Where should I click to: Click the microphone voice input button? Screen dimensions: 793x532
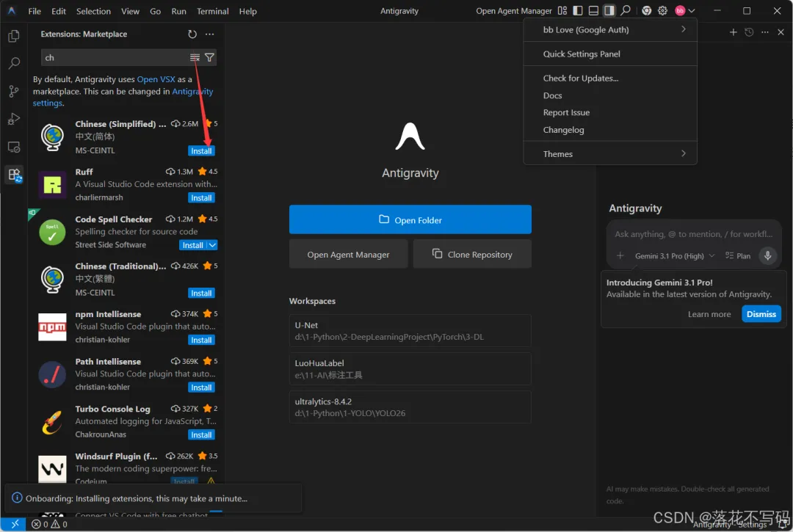point(767,255)
